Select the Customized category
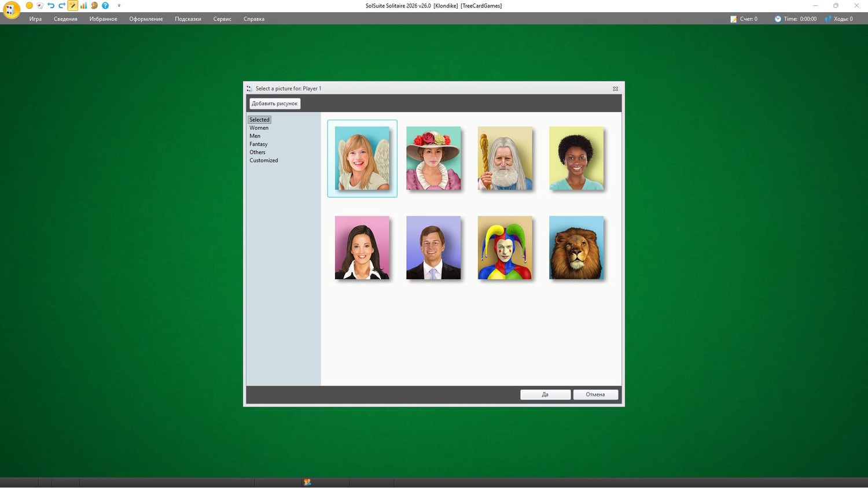 (x=263, y=160)
